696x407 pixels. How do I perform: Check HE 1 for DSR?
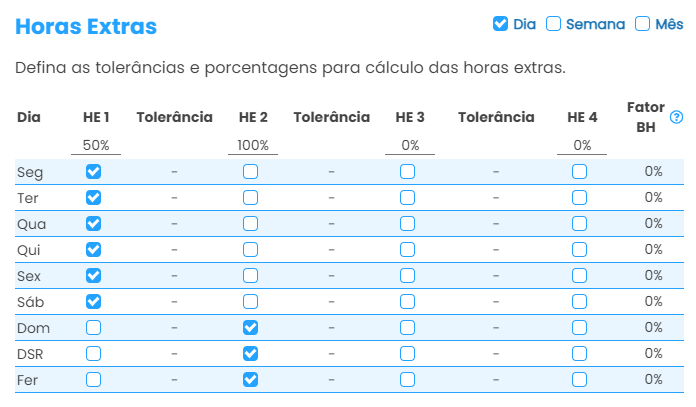click(94, 353)
